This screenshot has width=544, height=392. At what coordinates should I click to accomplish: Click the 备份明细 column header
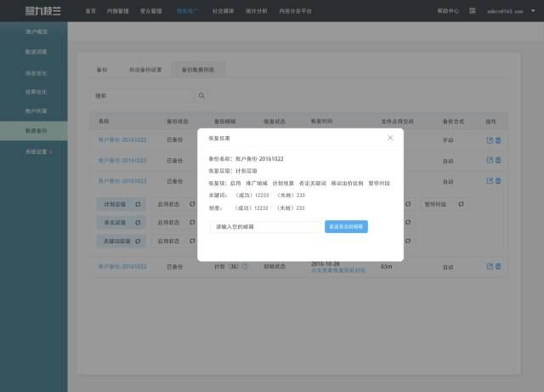[224, 122]
